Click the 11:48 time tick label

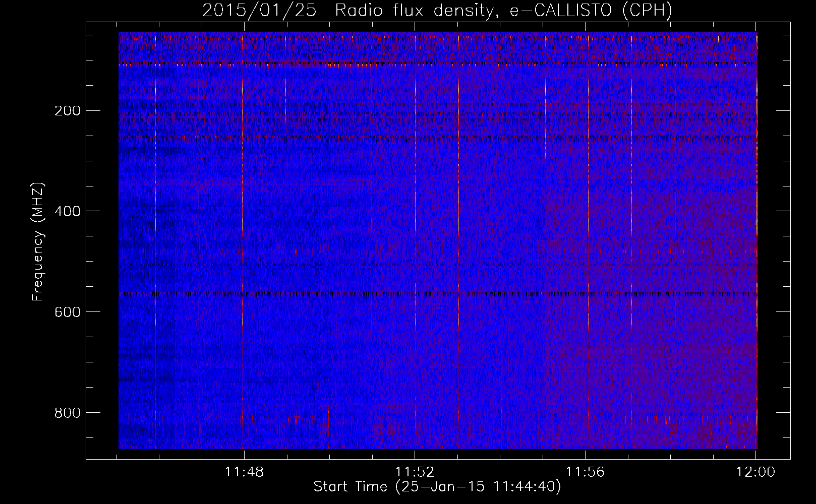[244, 472]
